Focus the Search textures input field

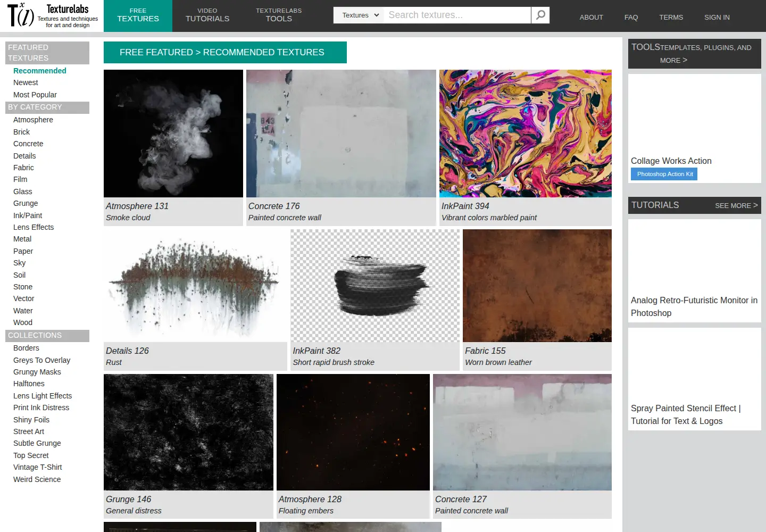click(x=457, y=15)
